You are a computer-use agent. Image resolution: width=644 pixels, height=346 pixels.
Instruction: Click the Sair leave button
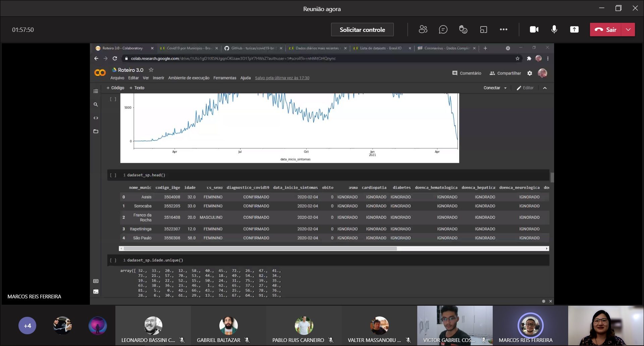coord(606,30)
